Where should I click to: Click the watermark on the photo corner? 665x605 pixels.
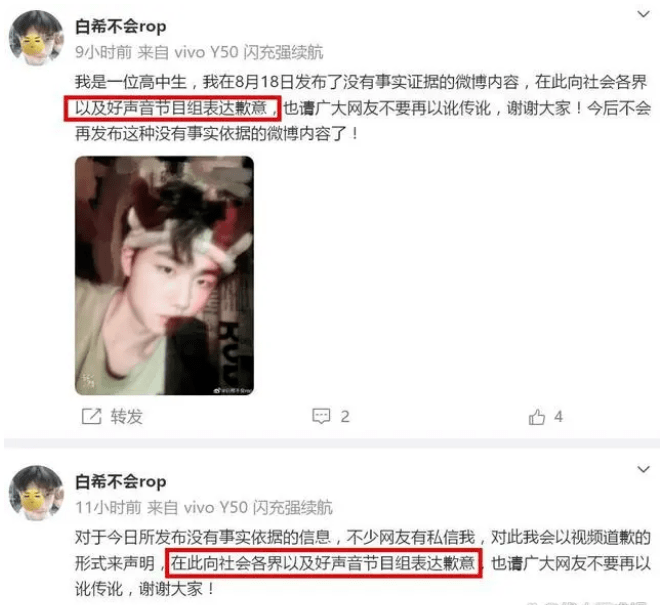233,390
